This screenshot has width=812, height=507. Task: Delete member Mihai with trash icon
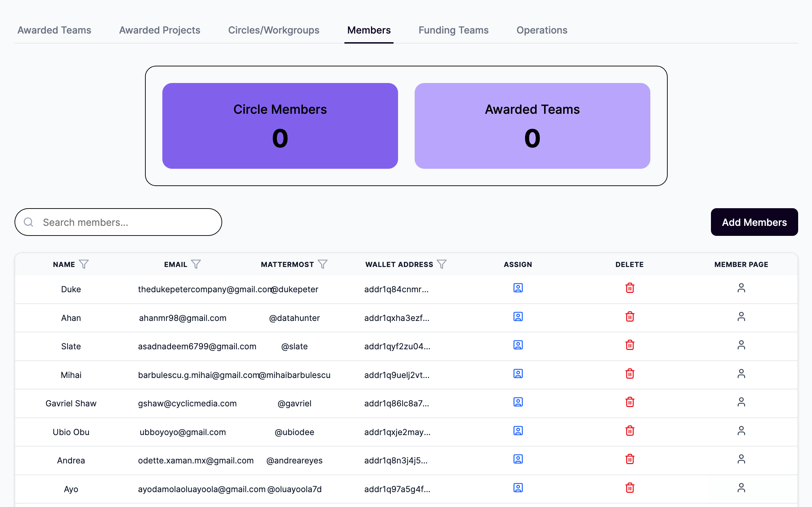click(x=630, y=374)
